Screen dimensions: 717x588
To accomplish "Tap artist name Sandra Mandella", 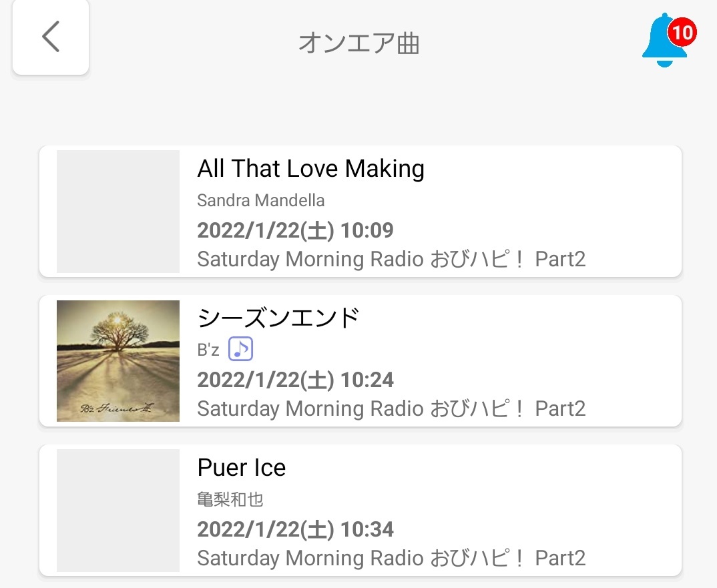I will 260,200.
